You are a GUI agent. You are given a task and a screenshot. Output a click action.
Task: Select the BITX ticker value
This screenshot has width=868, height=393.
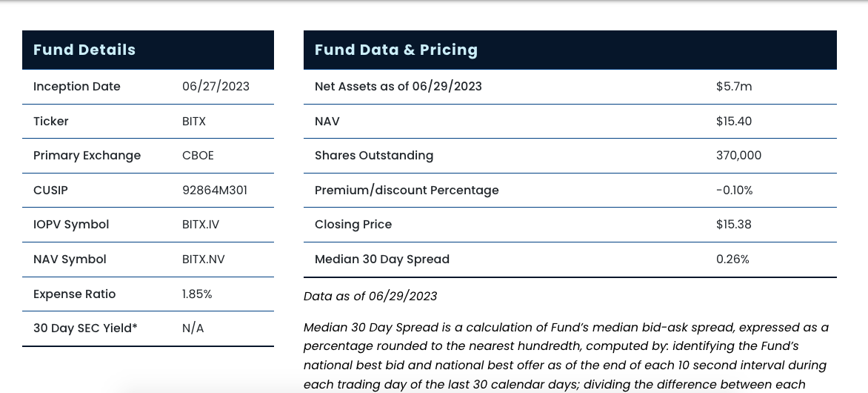(x=194, y=121)
